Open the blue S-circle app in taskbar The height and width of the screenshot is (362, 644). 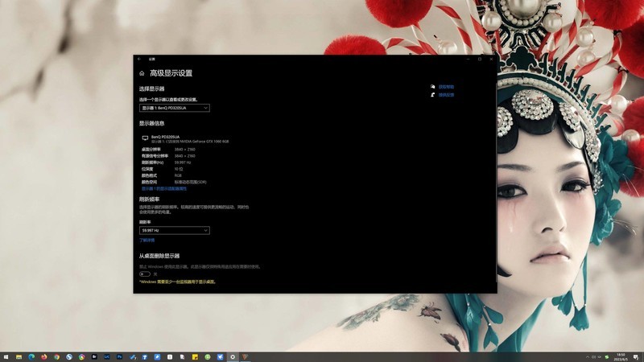[x=69, y=357]
